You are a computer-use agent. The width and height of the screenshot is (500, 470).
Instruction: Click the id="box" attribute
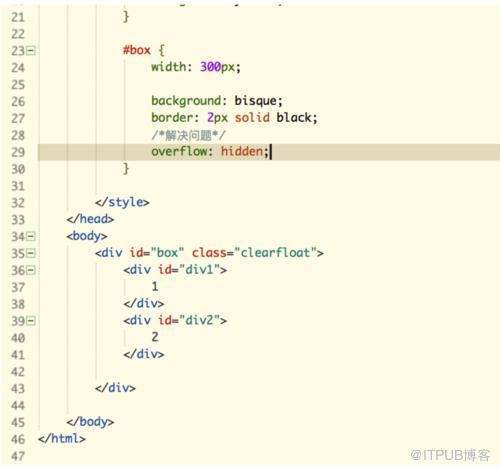157,253
